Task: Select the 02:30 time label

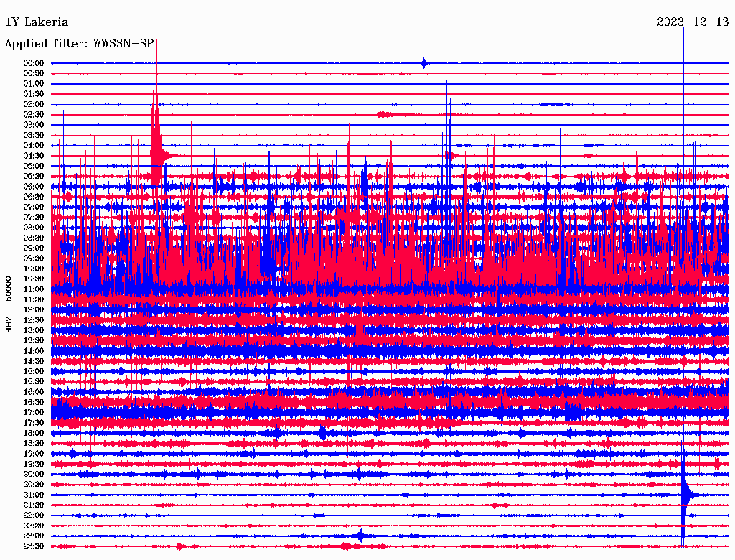Action: 34,115
